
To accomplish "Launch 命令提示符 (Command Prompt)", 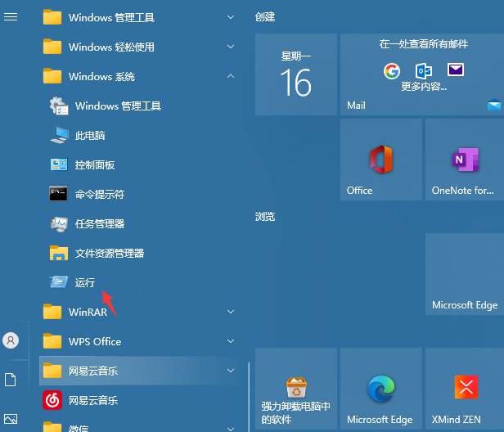I will (x=98, y=194).
